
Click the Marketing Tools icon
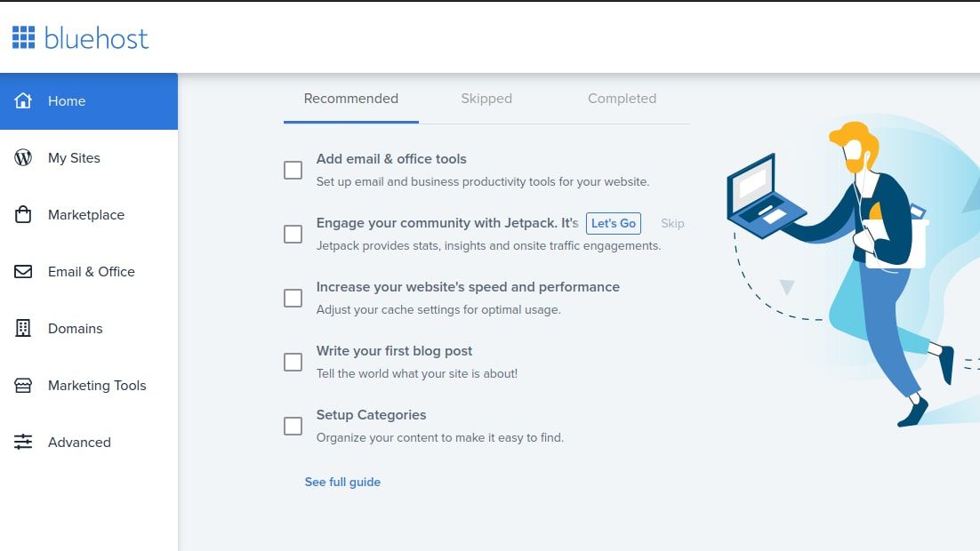tap(23, 386)
